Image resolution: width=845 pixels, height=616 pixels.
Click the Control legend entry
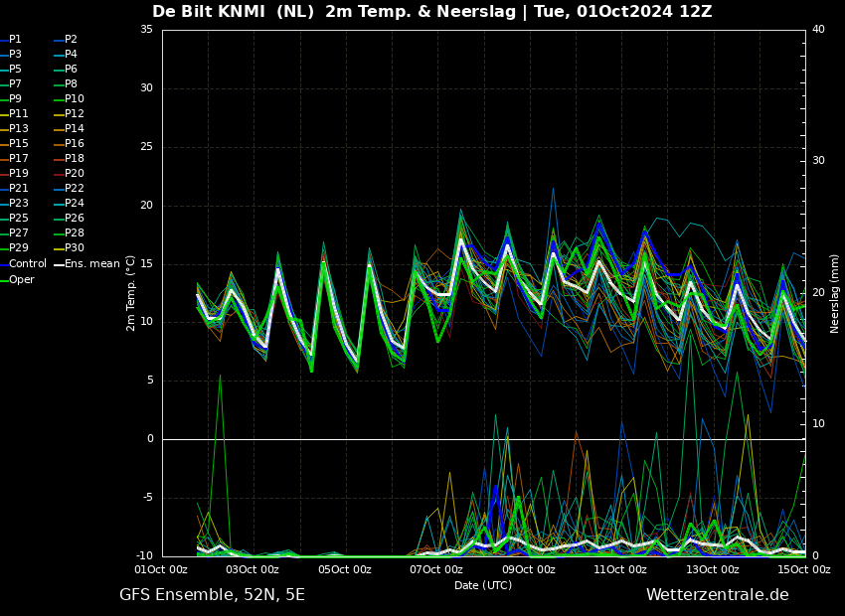[x=27, y=264]
